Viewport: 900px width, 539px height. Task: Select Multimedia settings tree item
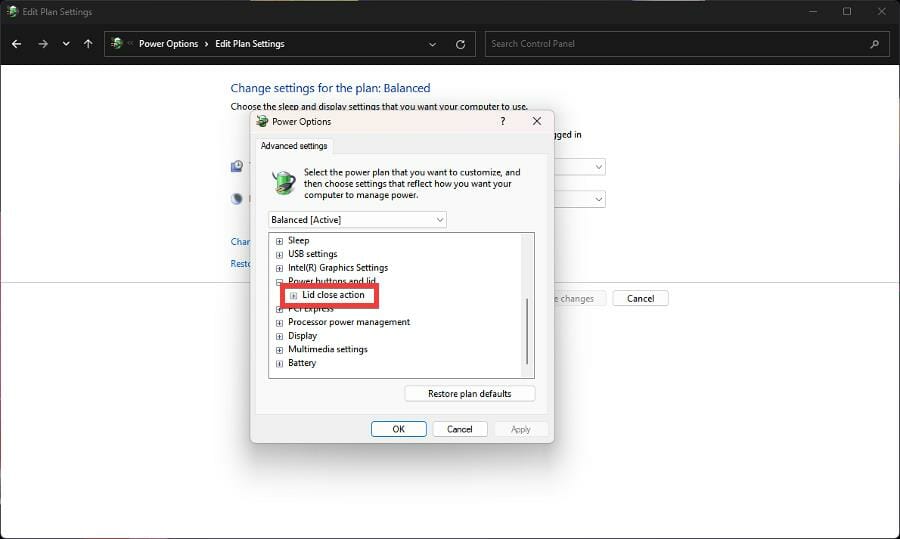coord(328,349)
